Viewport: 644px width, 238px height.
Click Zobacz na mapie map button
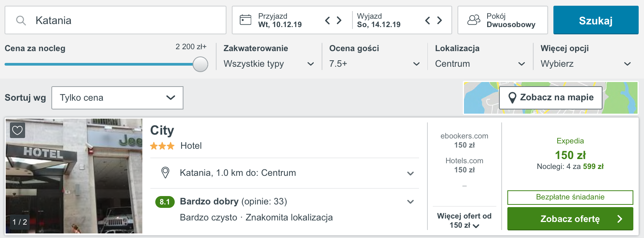point(551,98)
